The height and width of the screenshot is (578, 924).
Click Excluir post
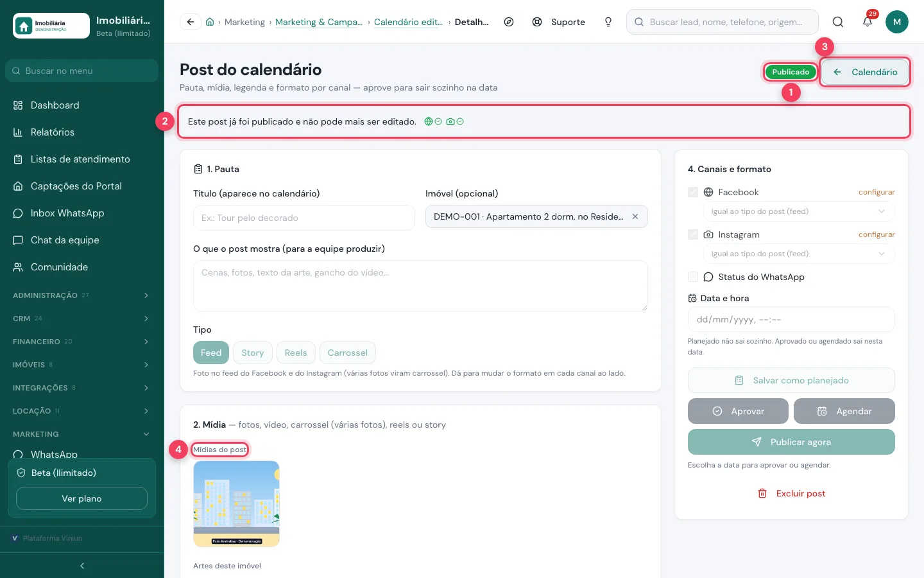pos(791,493)
